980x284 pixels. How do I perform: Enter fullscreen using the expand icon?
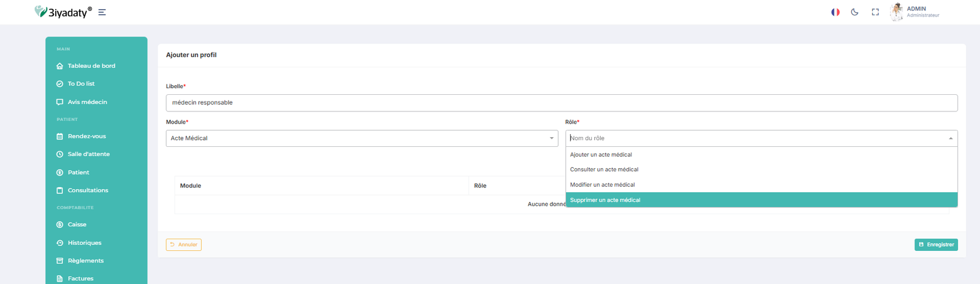click(875, 12)
